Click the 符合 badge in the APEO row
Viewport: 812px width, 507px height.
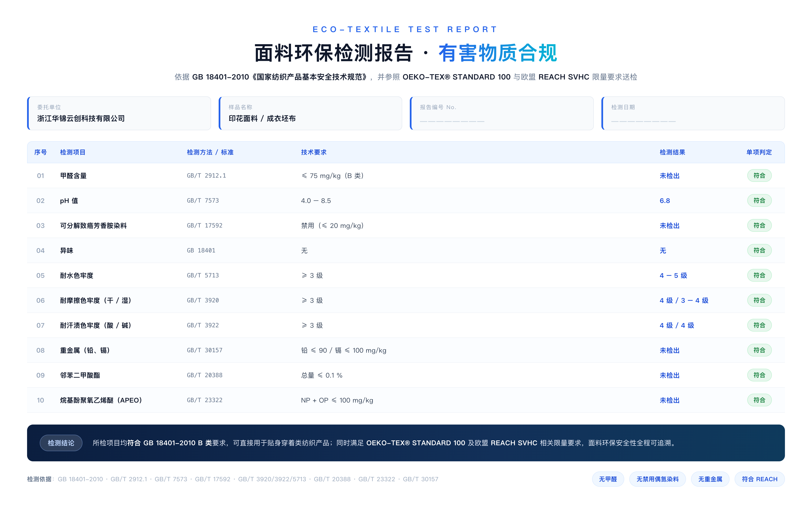click(759, 400)
